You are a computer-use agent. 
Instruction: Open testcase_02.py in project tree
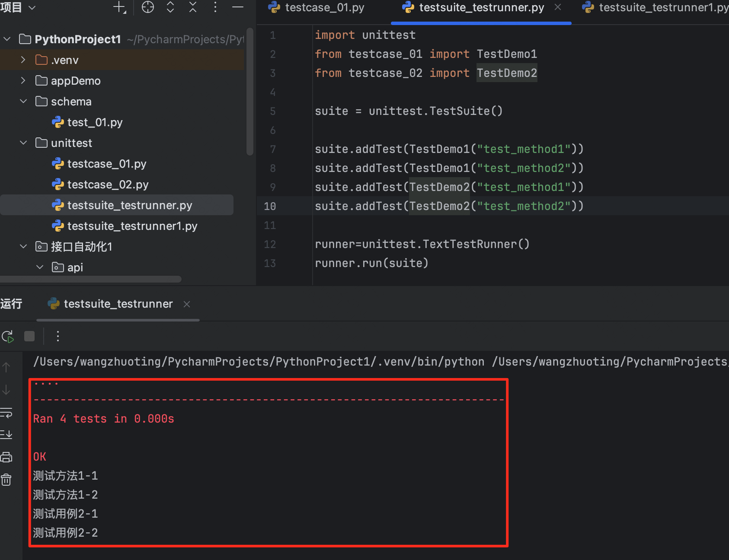click(100, 185)
